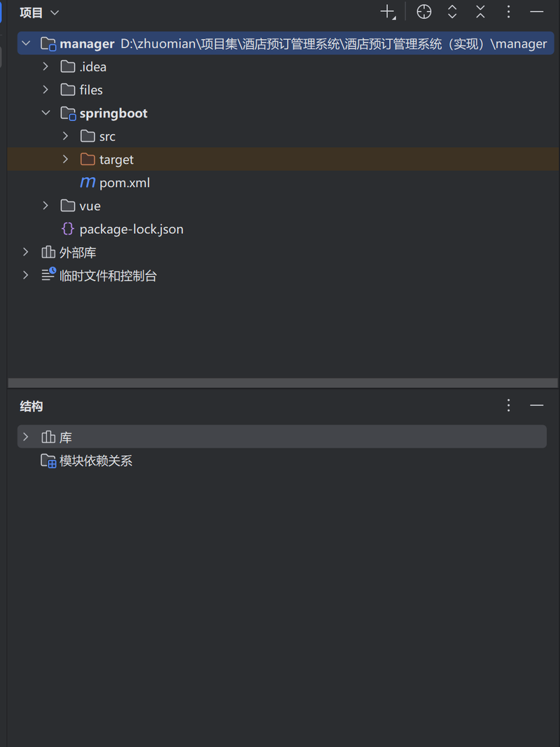
Task: Expand the target folder arrow
Action: pos(65,159)
